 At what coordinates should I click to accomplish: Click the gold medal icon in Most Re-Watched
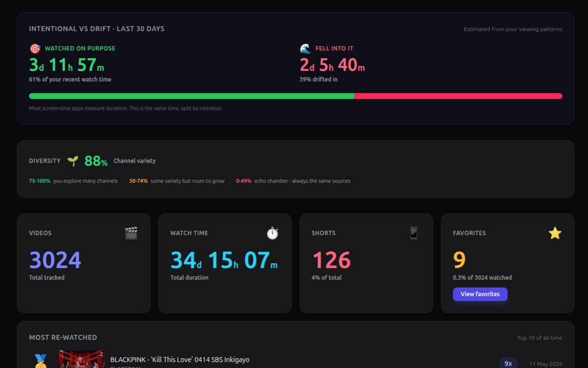coord(40,361)
